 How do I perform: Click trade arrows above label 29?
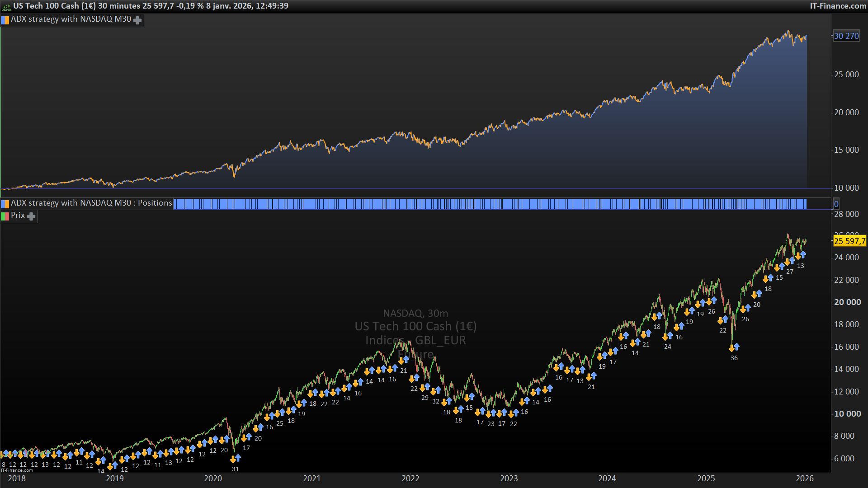coord(425,387)
